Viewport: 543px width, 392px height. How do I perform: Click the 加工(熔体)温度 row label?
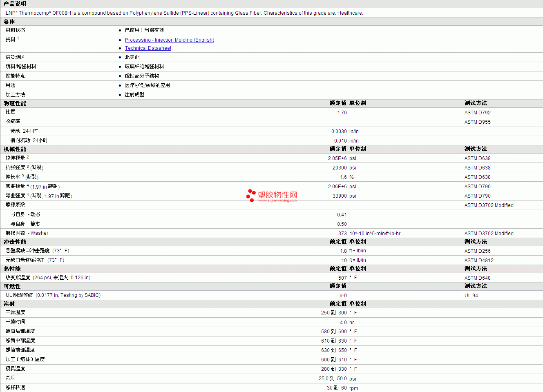point(25,359)
